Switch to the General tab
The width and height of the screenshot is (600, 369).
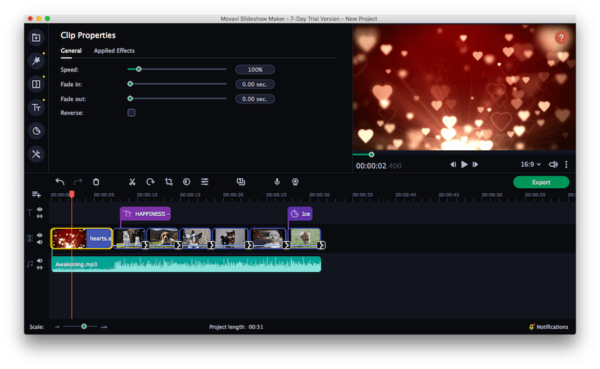pos(71,51)
